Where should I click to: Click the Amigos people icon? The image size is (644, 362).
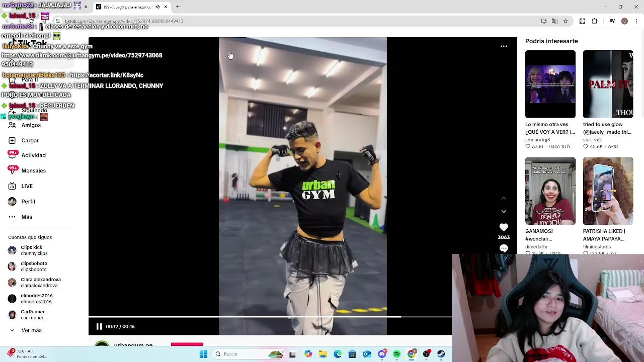[x=12, y=125]
